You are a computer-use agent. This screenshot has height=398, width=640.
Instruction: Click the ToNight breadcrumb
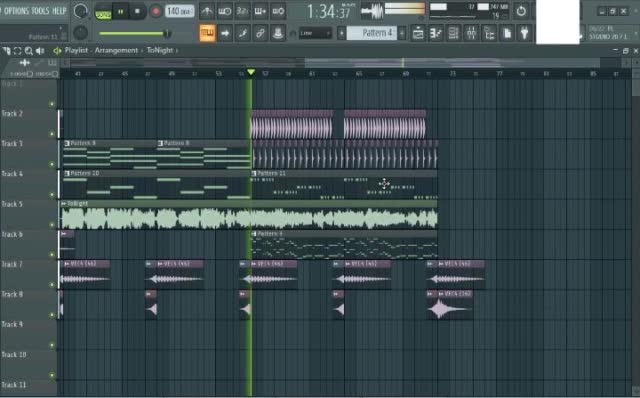pyautogui.click(x=160, y=50)
